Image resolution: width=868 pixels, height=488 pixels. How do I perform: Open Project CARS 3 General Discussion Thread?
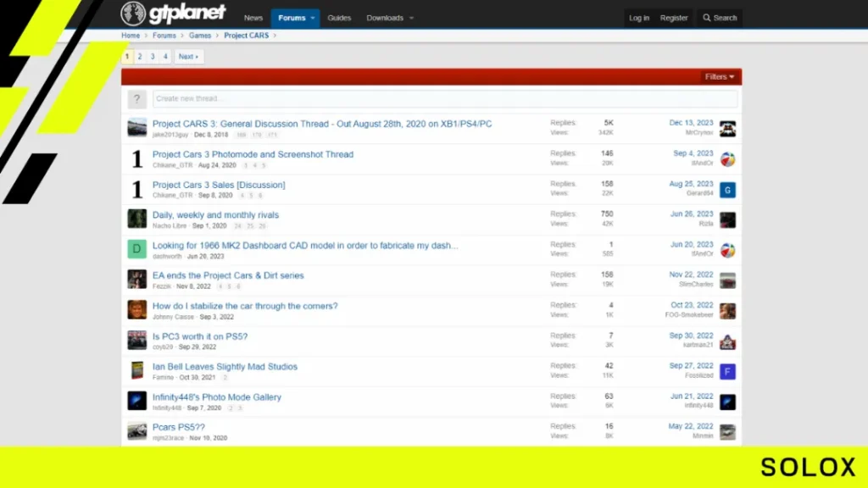coord(322,124)
